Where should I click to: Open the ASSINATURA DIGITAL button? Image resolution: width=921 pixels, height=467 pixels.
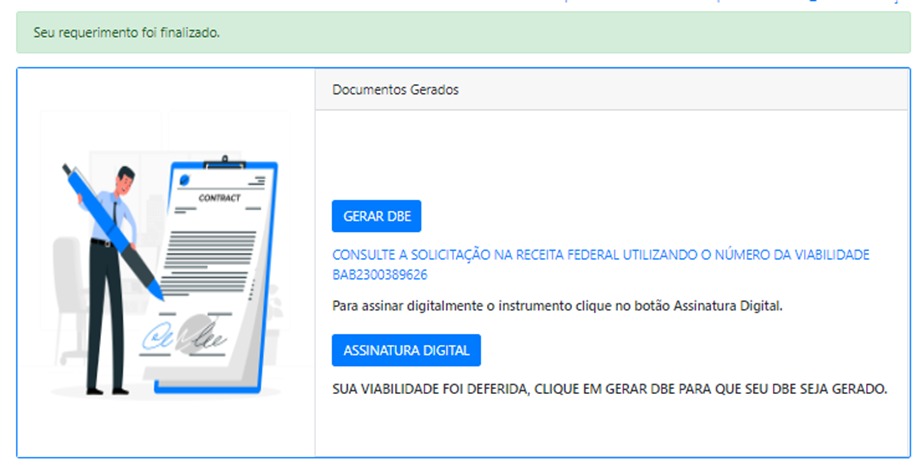pyautogui.click(x=406, y=351)
